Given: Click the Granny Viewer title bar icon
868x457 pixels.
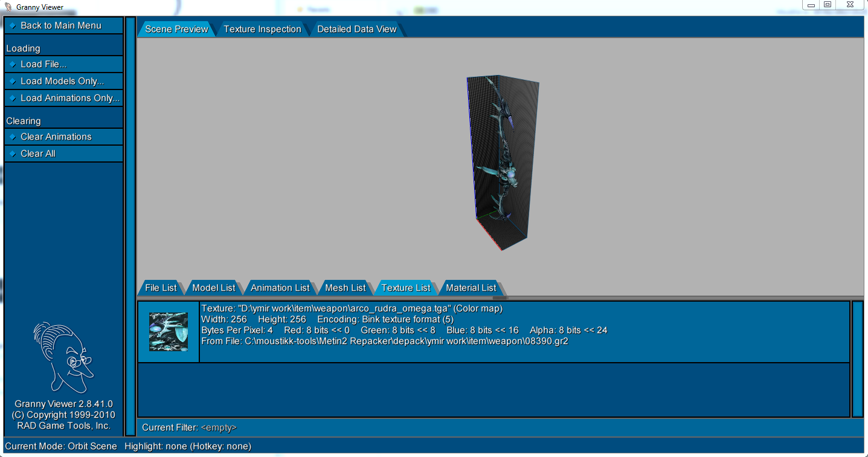Looking at the screenshot, I should coord(8,7).
